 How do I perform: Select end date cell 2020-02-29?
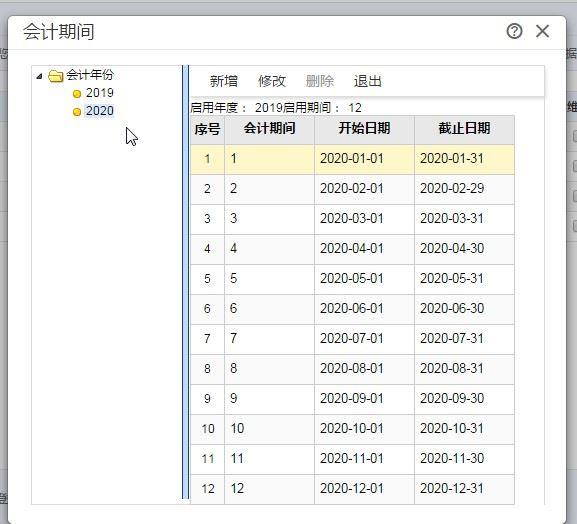pyautogui.click(x=464, y=189)
